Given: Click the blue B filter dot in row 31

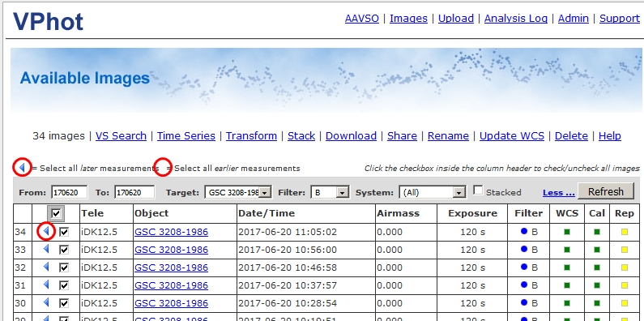Looking at the screenshot, I should tap(523, 285).
